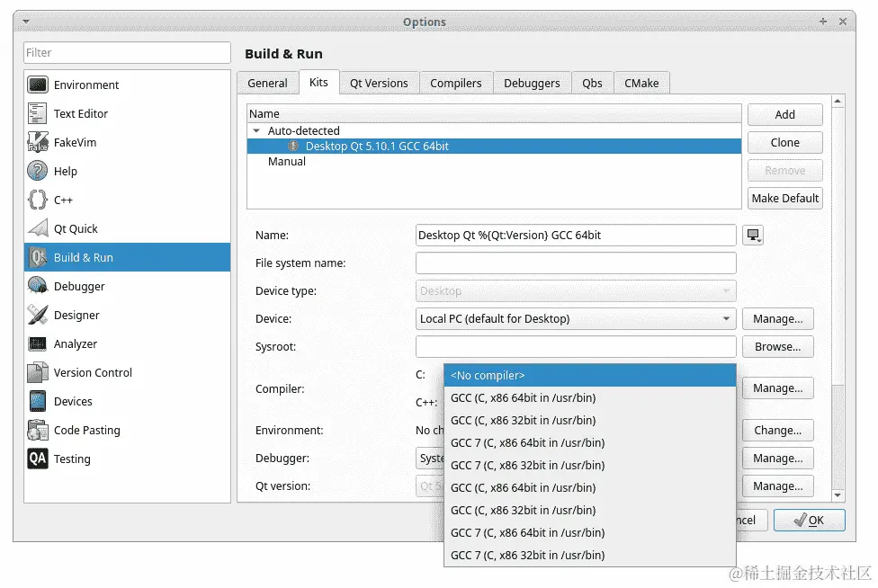Pick second GCC (C, x86 64bit in /usr/bin)
The image size is (878, 588).
pyautogui.click(x=589, y=488)
